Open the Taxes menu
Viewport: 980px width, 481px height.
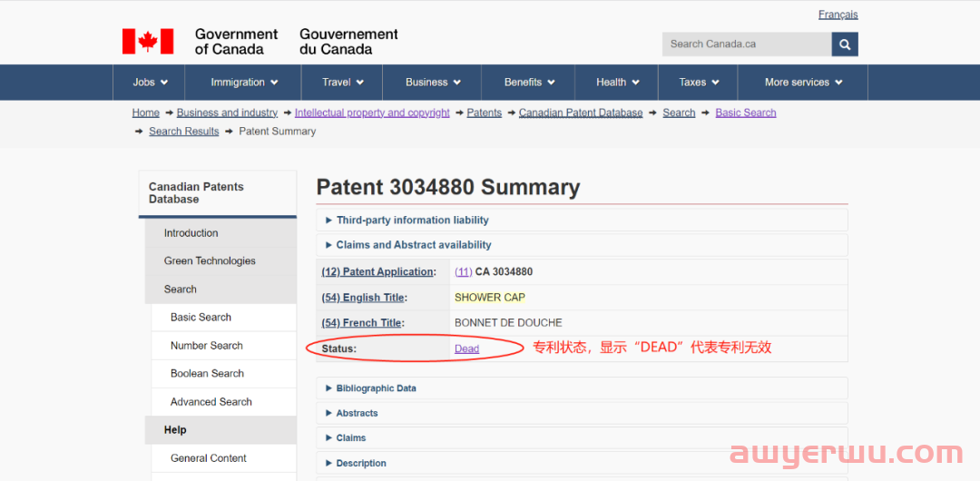click(x=698, y=82)
